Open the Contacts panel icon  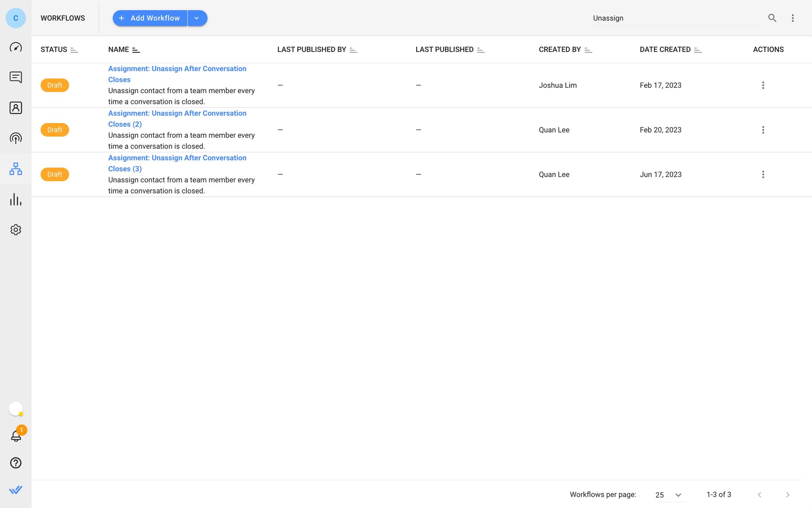click(x=16, y=107)
